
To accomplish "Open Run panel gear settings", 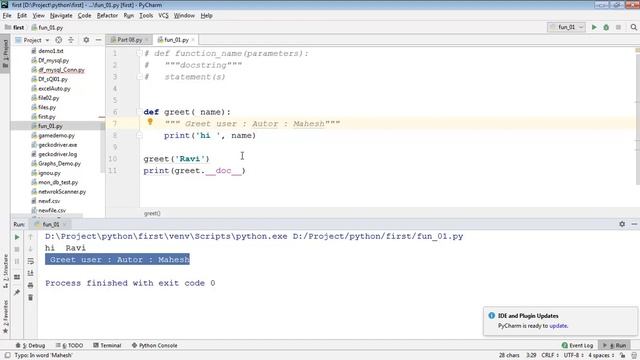I will tap(622, 224).
